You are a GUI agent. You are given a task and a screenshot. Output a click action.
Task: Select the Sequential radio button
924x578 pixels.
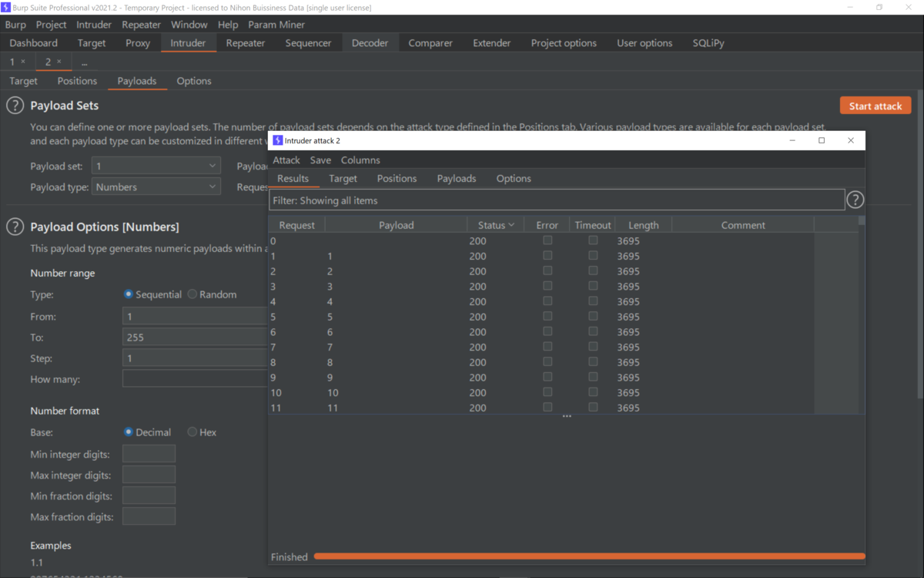(x=129, y=294)
